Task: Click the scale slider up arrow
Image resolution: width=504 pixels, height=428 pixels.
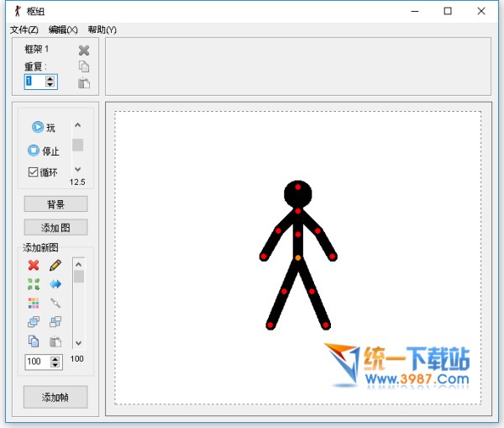Action: click(78, 264)
